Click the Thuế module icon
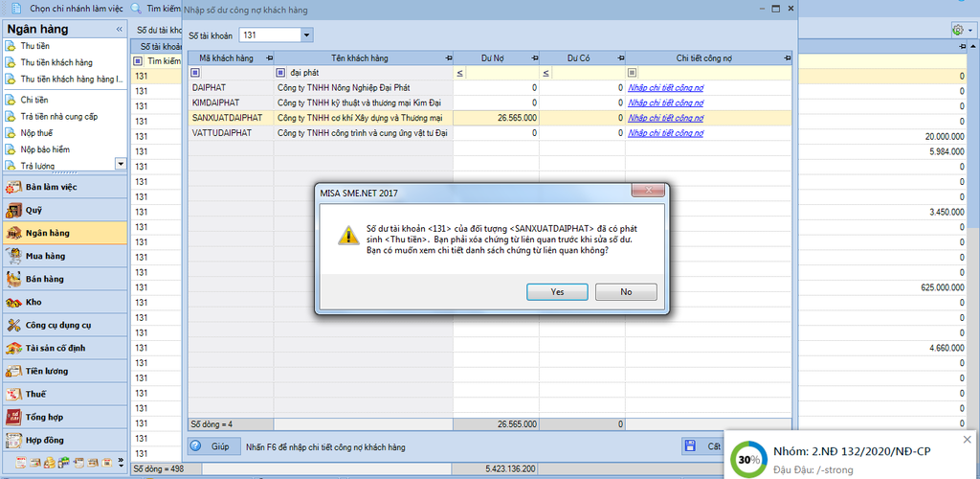Viewport: 980px width, 479px height. click(x=13, y=395)
